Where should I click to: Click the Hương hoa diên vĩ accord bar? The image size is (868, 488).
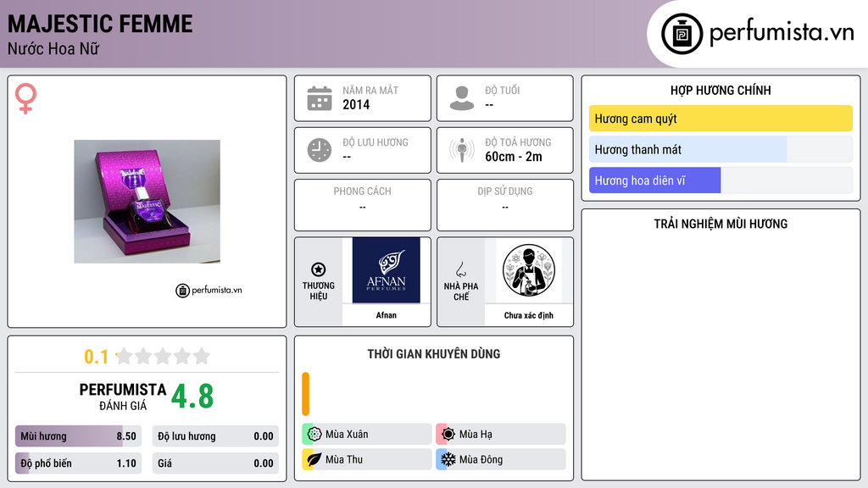coord(721,180)
